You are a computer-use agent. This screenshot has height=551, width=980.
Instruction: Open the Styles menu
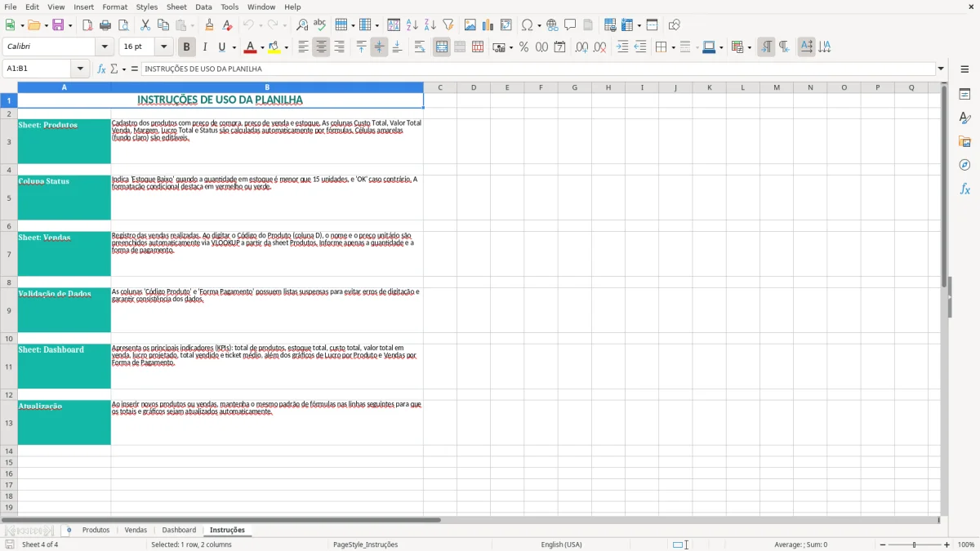pyautogui.click(x=147, y=7)
